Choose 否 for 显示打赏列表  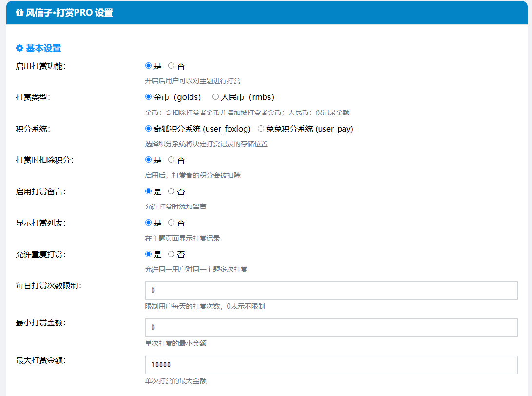pos(171,223)
